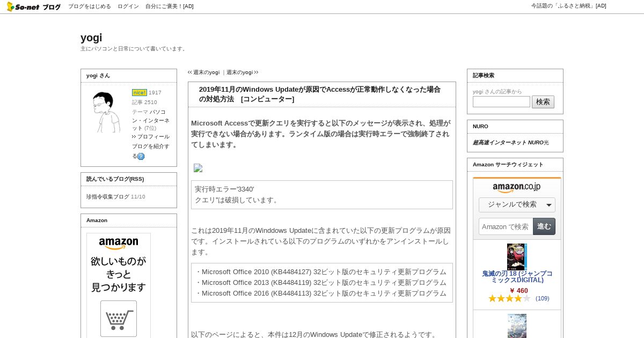Click the 検索 button

point(543,102)
